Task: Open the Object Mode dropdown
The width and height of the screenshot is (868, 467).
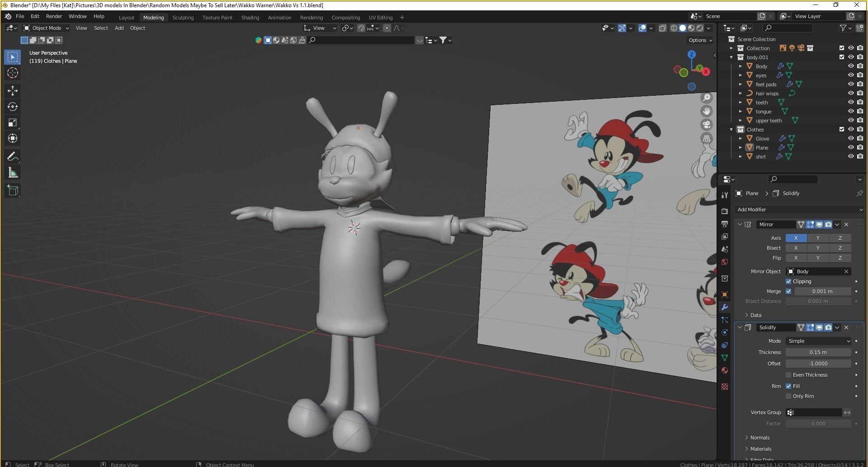Action: (47, 28)
